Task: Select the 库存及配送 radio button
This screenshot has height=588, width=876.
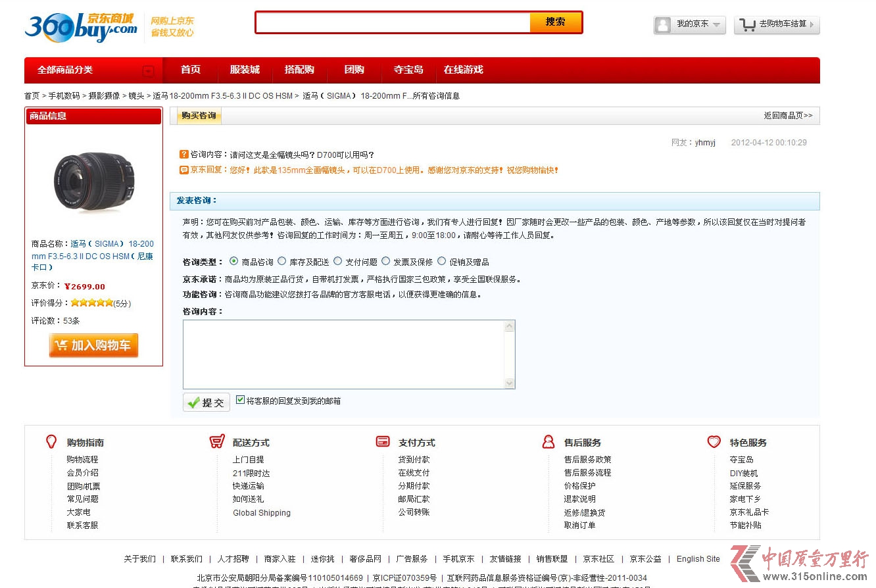Action: coord(282,261)
